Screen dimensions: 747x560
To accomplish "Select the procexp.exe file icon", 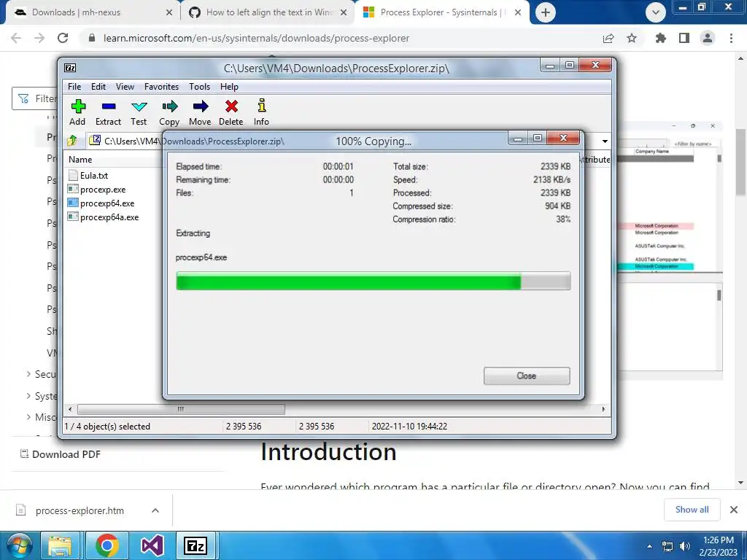I will pos(73,190).
